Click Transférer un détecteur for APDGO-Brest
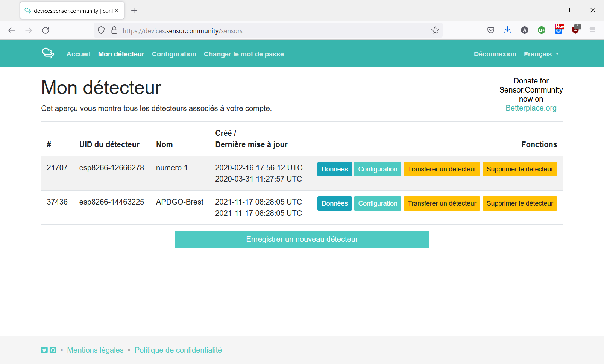Screen dimensions: 604x364 tap(442, 203)
